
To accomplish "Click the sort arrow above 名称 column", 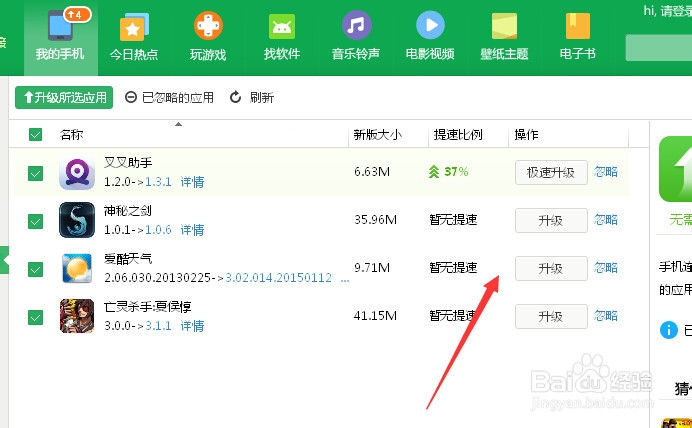I will (178, 124).
